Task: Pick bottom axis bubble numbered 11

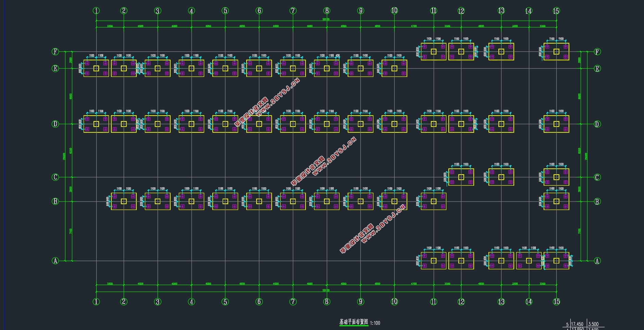Action: [434, 302]
